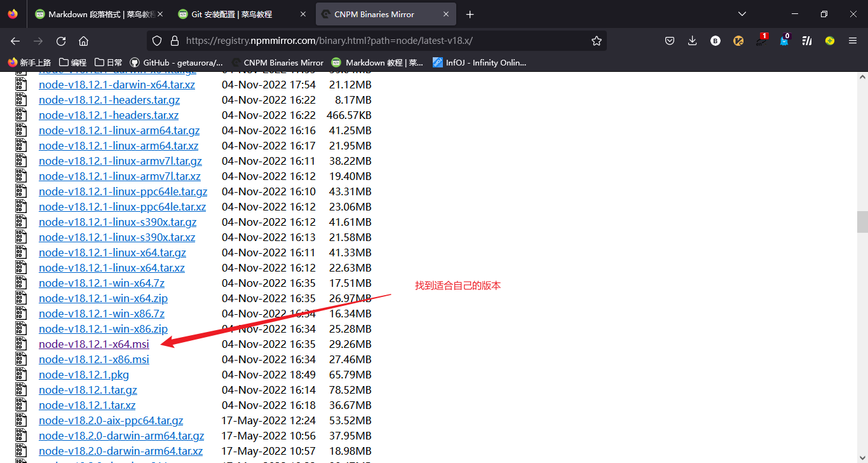Close the CNPM Binaries Mirror tab
Image resolution: width=868 pixels, height=463 pixels.
coord(446,14)
